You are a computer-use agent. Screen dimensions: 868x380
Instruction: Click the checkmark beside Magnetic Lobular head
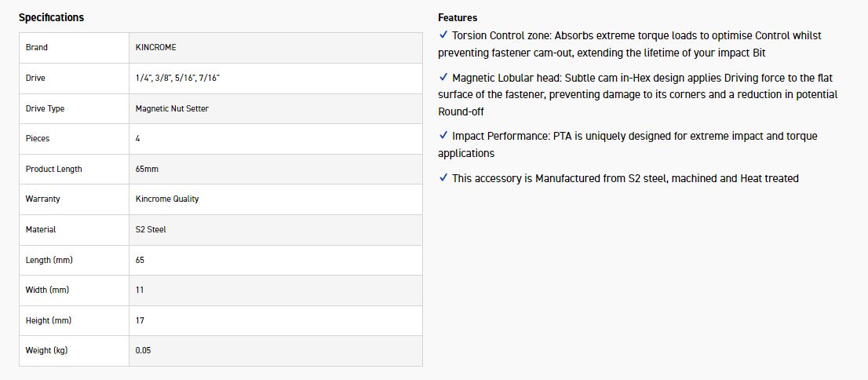(x=443, y=78)
